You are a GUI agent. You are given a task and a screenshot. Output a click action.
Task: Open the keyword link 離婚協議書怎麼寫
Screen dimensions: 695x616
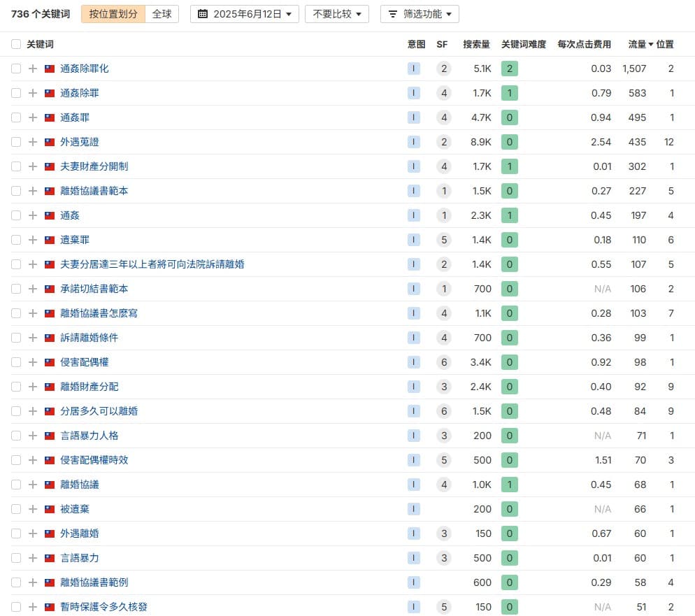(99, 313)
